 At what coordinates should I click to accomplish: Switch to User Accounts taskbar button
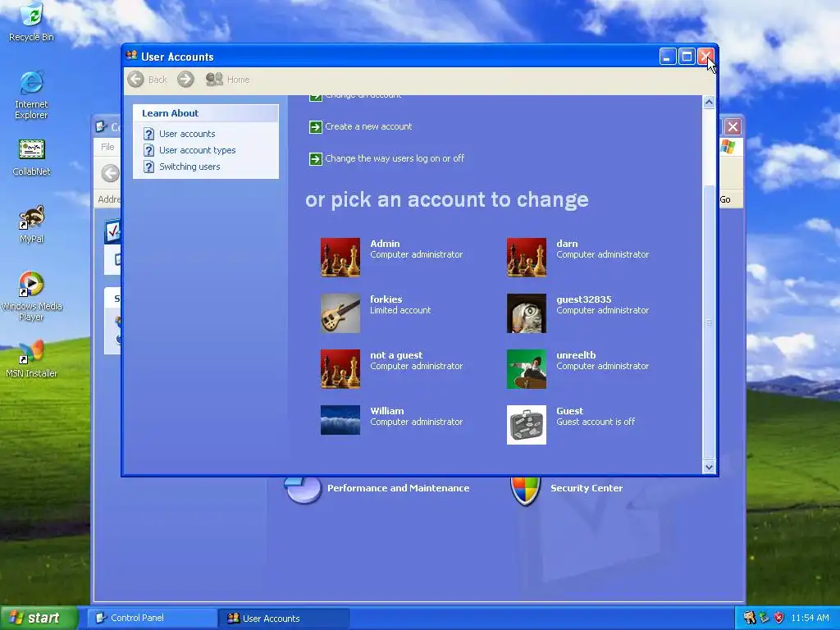[x=284, y=619]
